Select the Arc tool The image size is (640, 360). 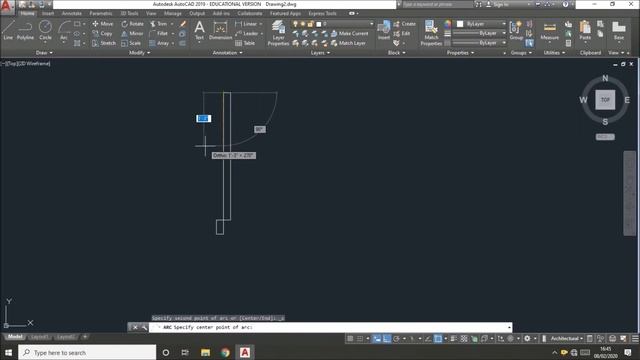coord(64,30)
